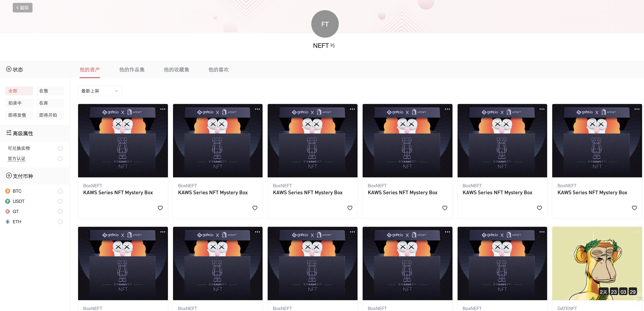Open the 最新上架 sort dropdown
This screenshot has width=644, height=311.
[100, 91]
